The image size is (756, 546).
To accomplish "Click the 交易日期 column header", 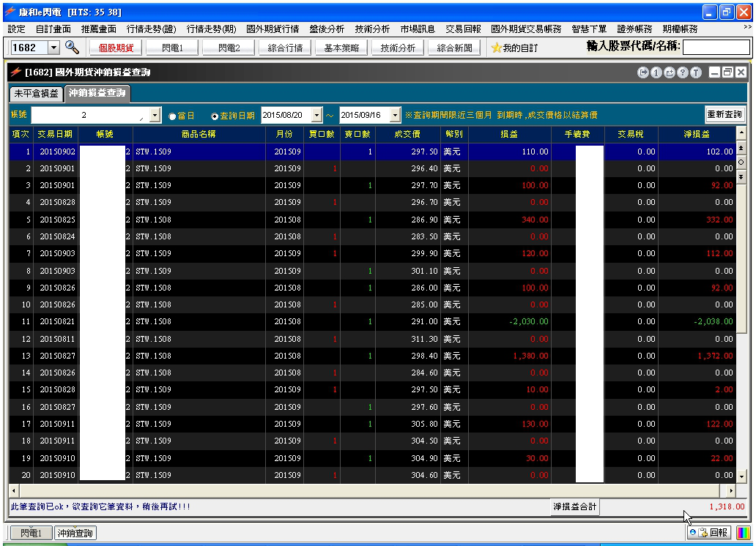I will [55, 135].
